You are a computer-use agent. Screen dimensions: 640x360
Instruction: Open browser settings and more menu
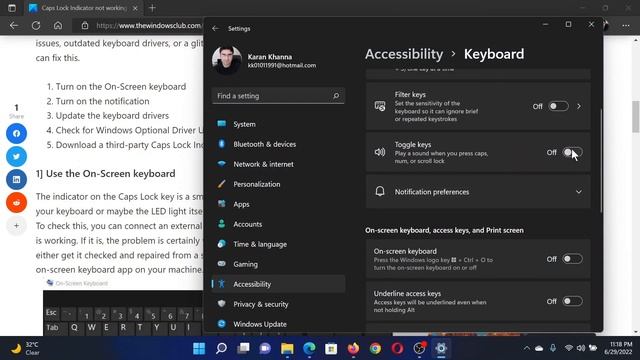click(626, 25)
